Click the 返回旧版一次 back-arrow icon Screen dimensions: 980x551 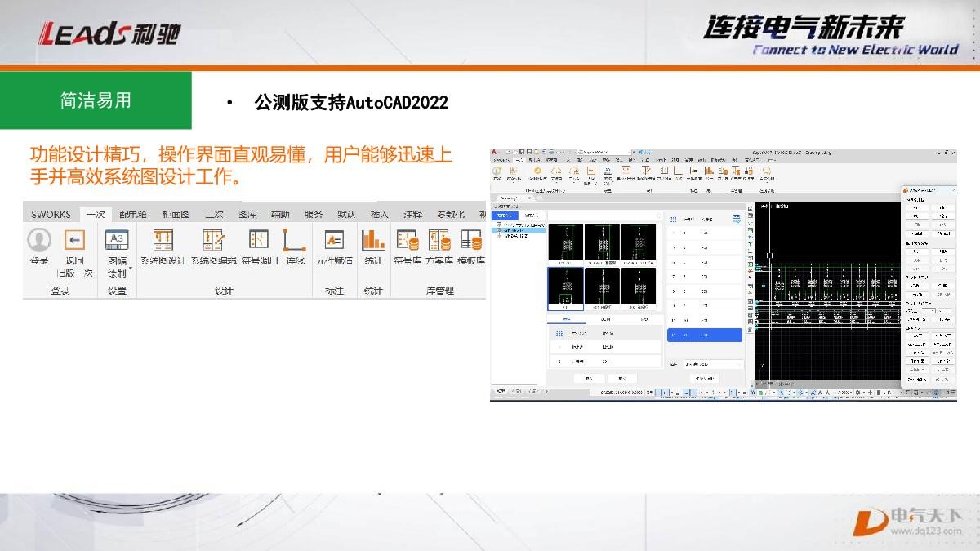pos(74,240)
